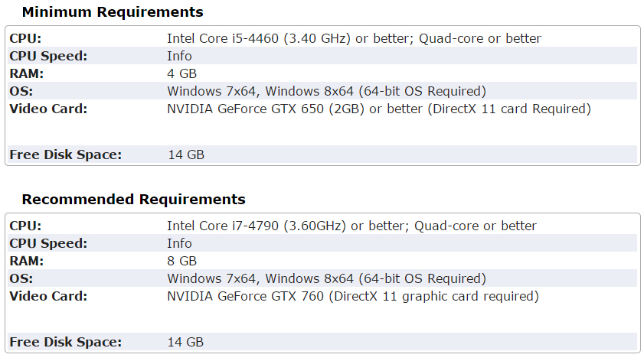Click the CPU Speed label in Recommended Requirements
The image size is (644, 361).
tap(48, 243)
